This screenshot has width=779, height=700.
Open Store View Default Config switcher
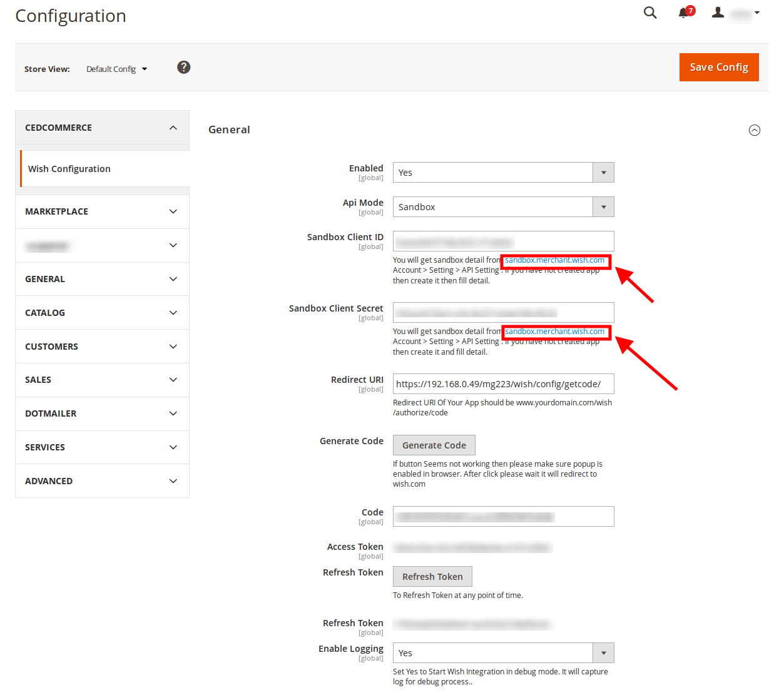coord(117,69)
